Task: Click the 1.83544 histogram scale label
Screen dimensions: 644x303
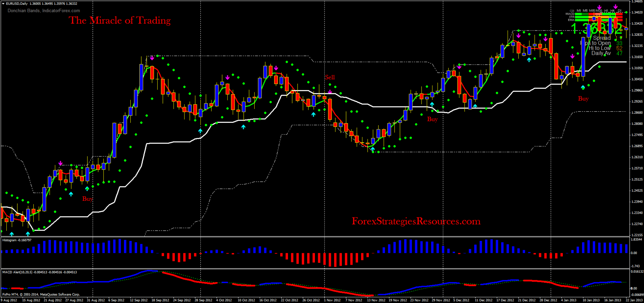Action: (637, 240)
